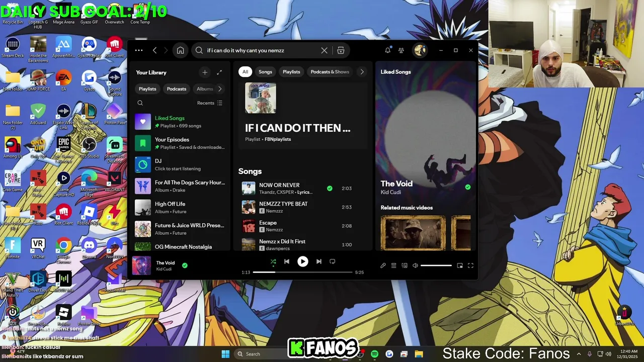The width and height of the screenshot is (644, 362).
Task: Go forward with the right arrow
Action: pos(167,50)
